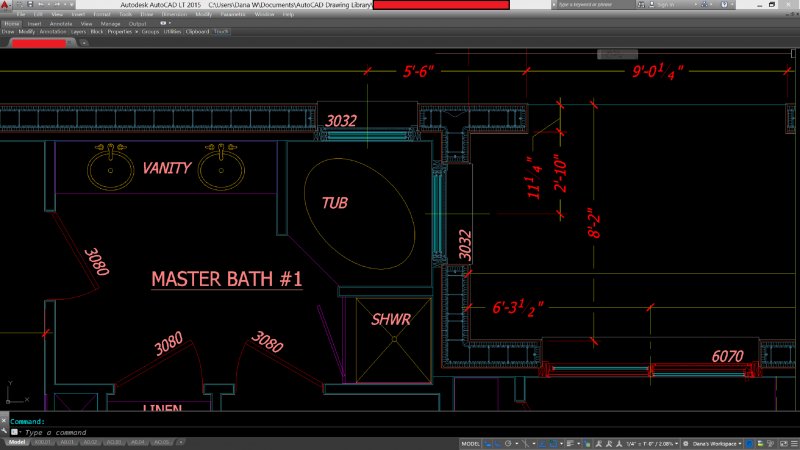The image size is (800, 450).
Task: Click the Clipboard panel button
Action: coord(197,31)
